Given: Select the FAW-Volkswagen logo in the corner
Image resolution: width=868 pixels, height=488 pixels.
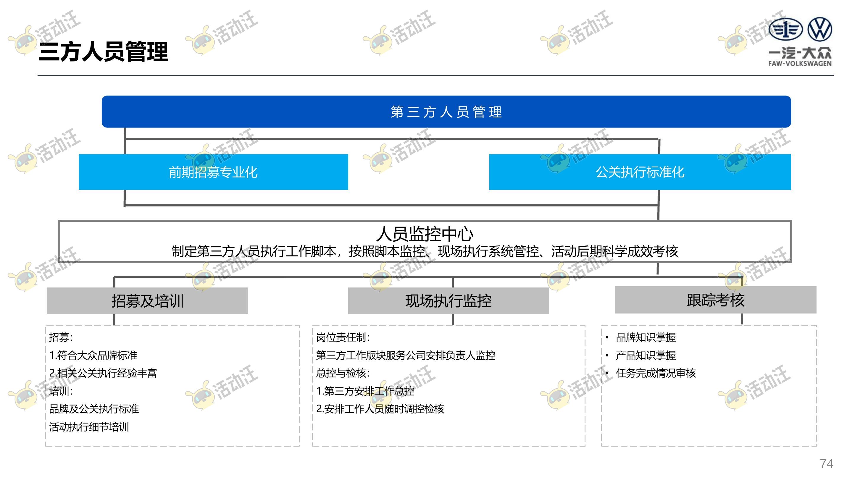Looking at the screenshot, I should pos(800,42).
